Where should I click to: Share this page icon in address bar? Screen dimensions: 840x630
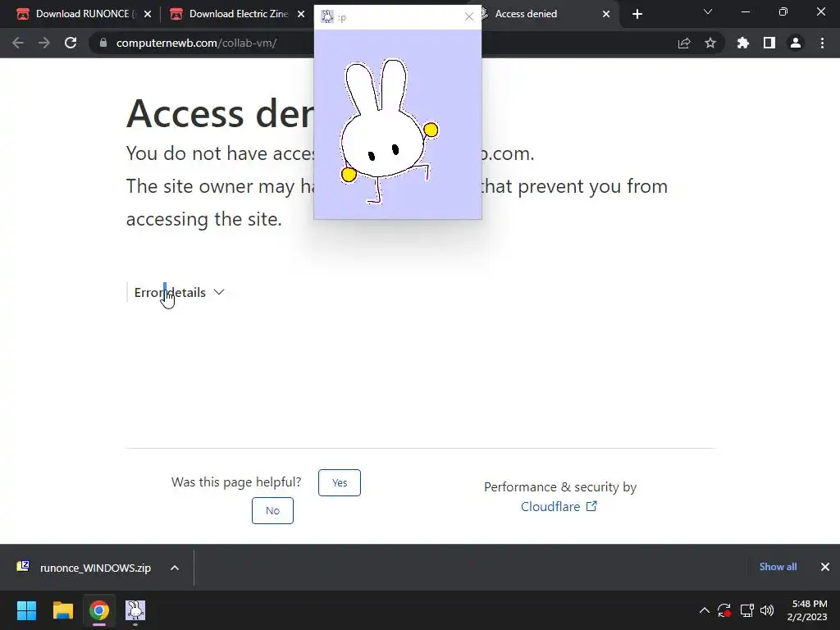click(x=684, y=43)
